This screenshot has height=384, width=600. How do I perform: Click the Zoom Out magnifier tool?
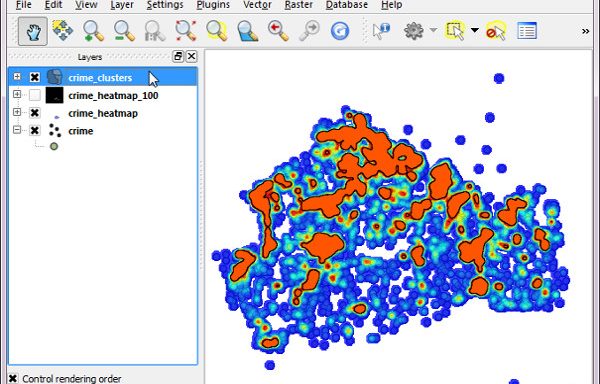(x=124, y=31)
